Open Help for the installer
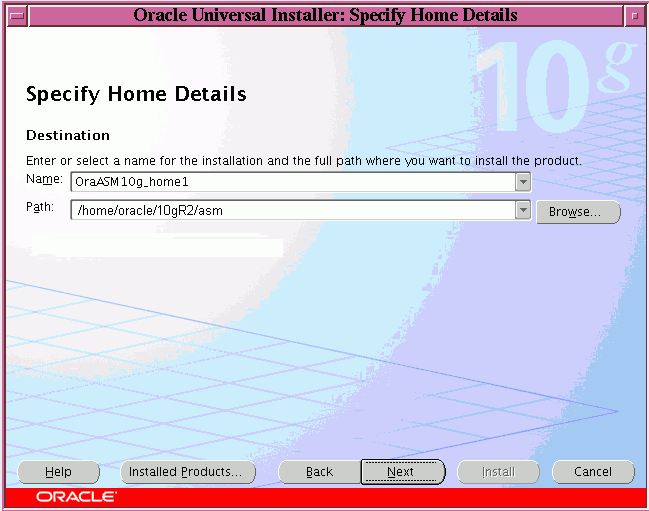The height and width of the screenshot is (511, 649). (58, 472)
